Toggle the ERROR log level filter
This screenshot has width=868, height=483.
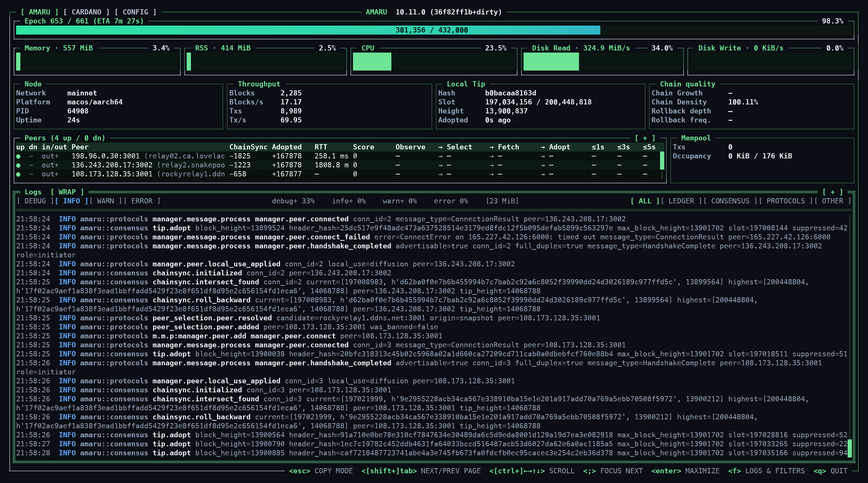pyautogui.click(x=142, y=201)
